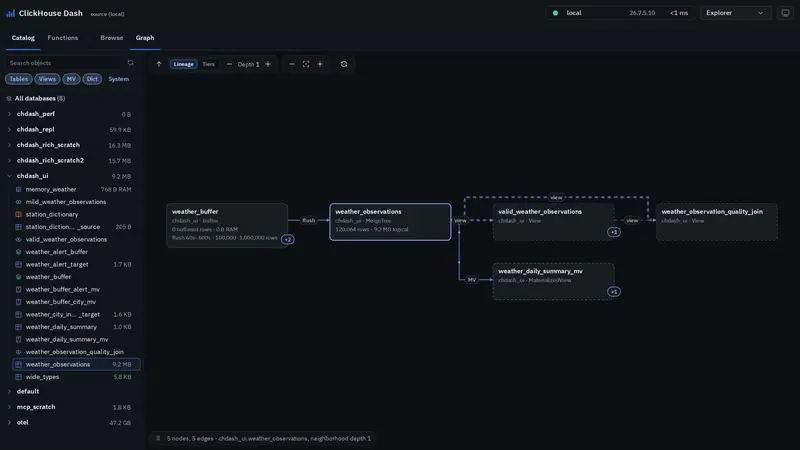The height and width of the screenshot is (450, 800).
Task: Reload the lineage graph
Action: [x=344, y=64]
